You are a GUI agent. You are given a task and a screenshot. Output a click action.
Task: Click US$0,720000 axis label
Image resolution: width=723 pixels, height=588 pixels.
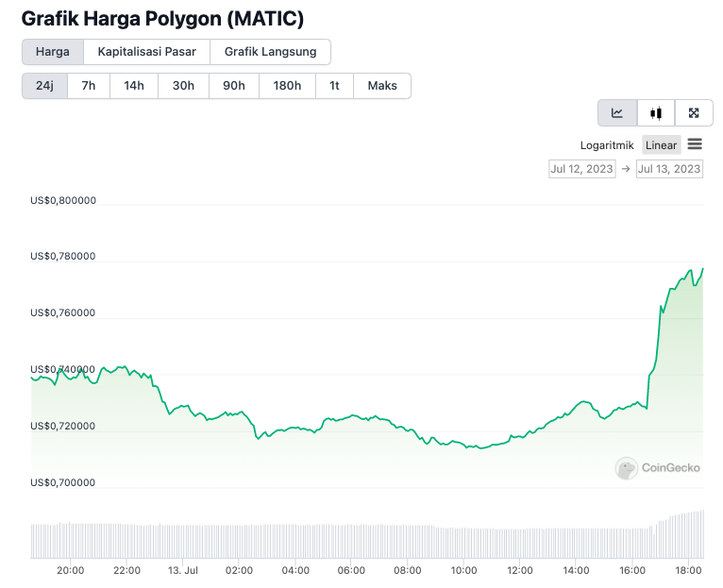click(63, 426)
